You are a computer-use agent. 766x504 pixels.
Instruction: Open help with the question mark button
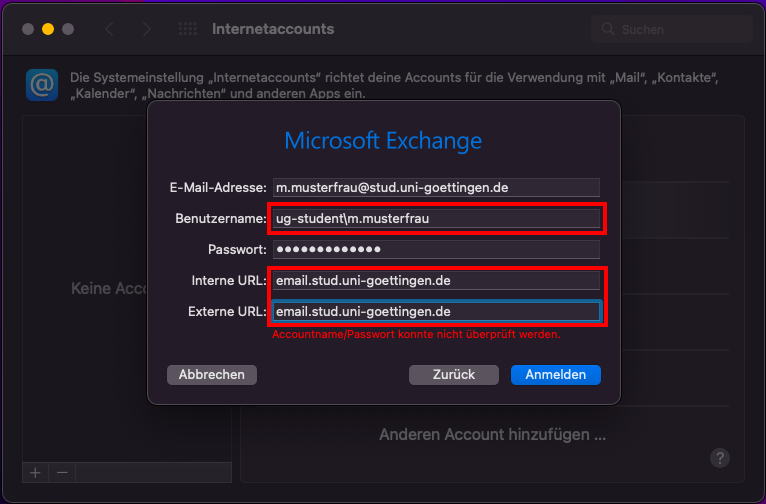[720, 458]
